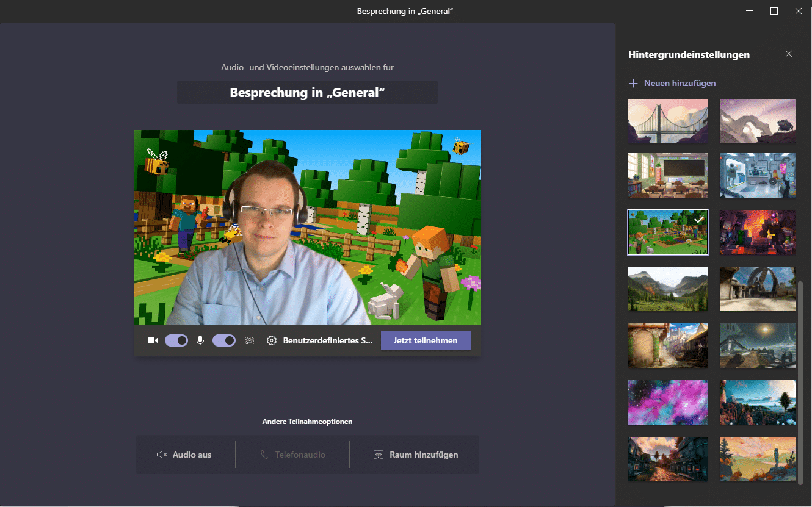Choose 'Telefonaudio' option
The image size is (812, 507).
point(292,455)
